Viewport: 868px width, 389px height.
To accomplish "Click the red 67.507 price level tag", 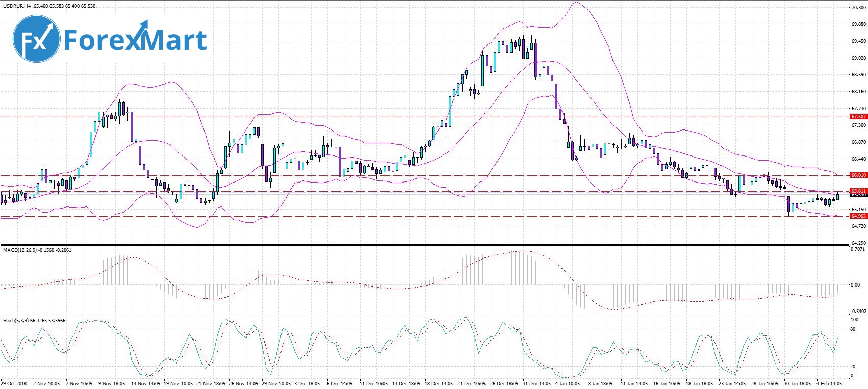I will click(x=858, y=117).
